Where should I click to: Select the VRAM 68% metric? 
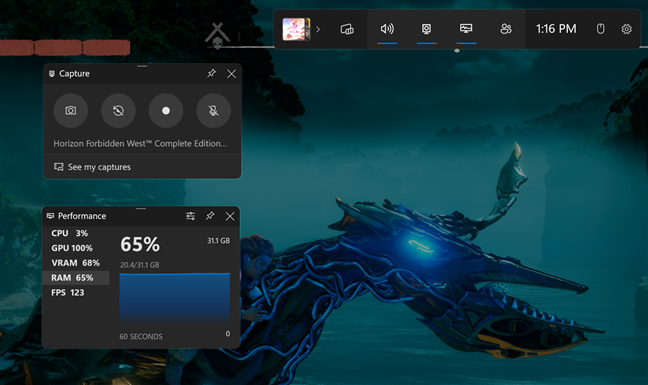(x=76, y=263)
